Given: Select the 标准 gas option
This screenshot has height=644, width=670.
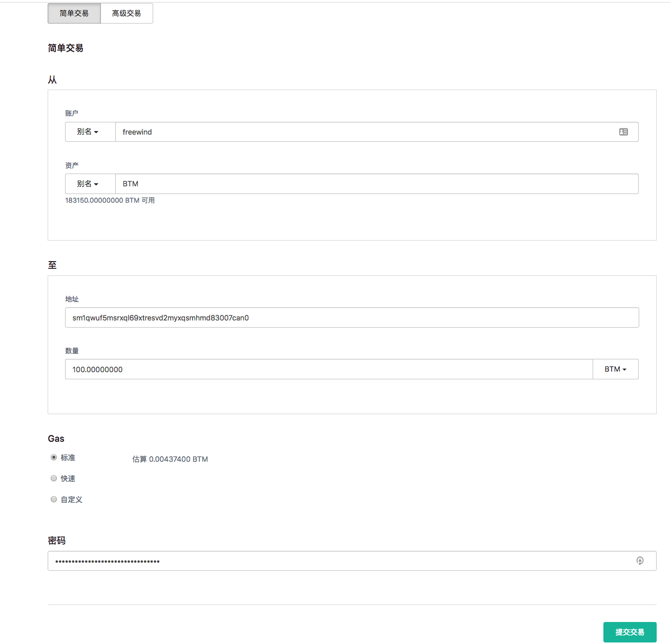Looking at the screenshot, I should [x=54, y=457].
